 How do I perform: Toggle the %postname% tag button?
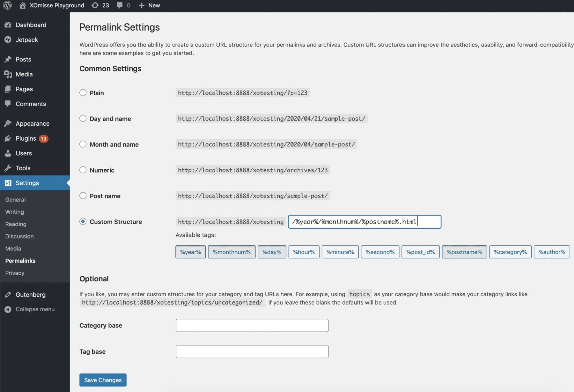click(x=464, y=252)
